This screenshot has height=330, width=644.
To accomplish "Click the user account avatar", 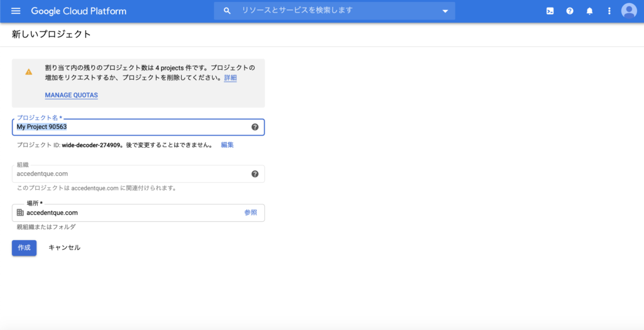I will (x=629, y=11).
